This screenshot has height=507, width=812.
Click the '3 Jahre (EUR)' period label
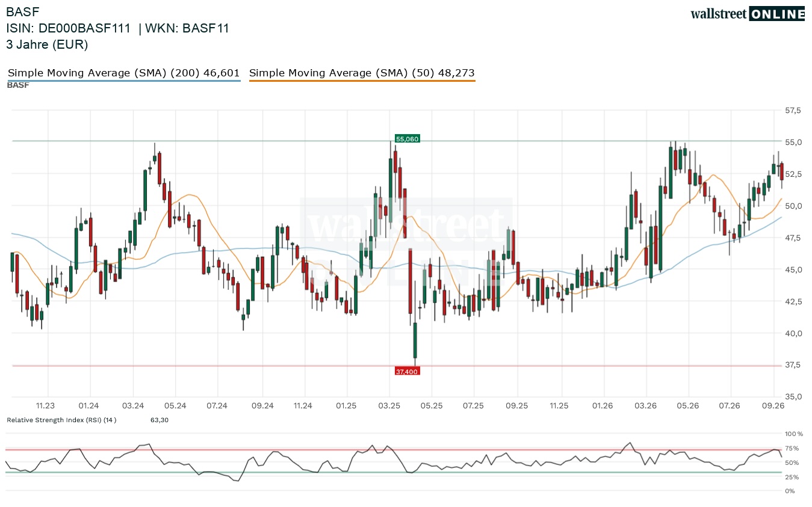[x=47, y=45]
